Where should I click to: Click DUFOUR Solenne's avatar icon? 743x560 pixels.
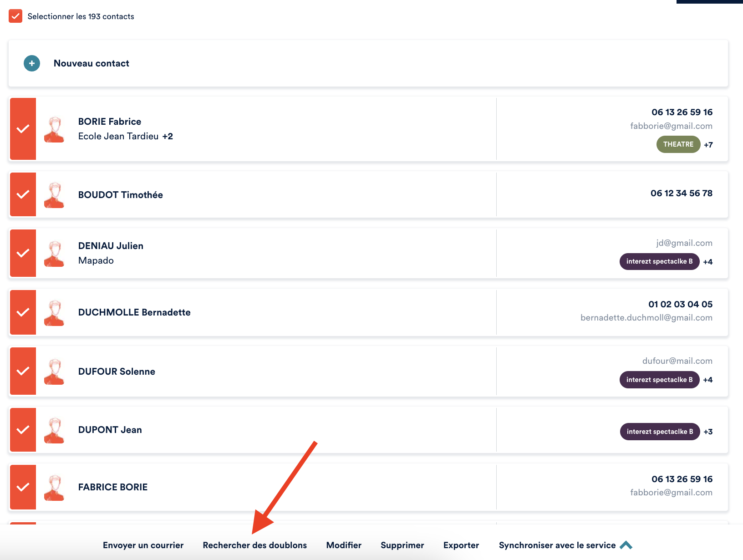(x=54, y=372)
